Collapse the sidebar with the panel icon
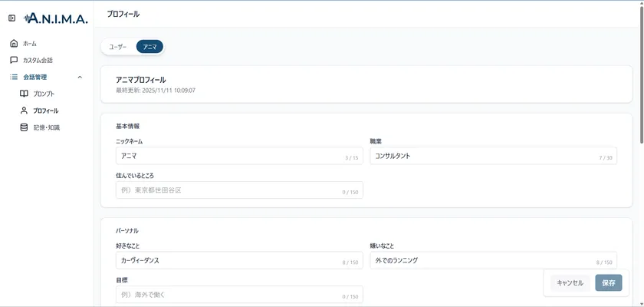 [x=12, y=18]
